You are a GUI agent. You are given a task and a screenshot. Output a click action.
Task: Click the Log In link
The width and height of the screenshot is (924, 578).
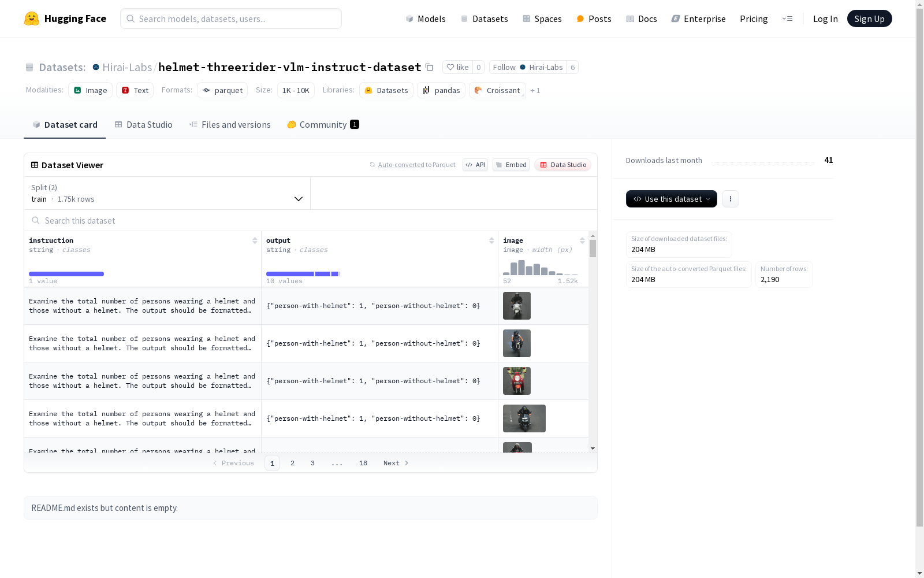point(825,18)
